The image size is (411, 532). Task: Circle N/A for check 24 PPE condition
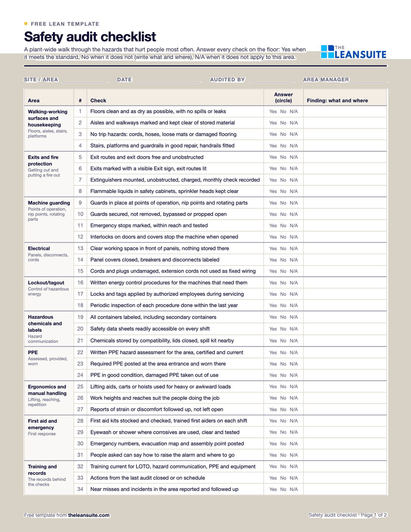pyautogui.click(x=294, y=375)
